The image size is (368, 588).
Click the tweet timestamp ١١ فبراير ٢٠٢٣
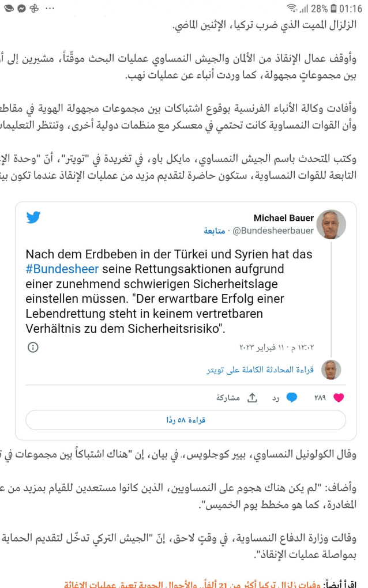(x=276, y=348)
